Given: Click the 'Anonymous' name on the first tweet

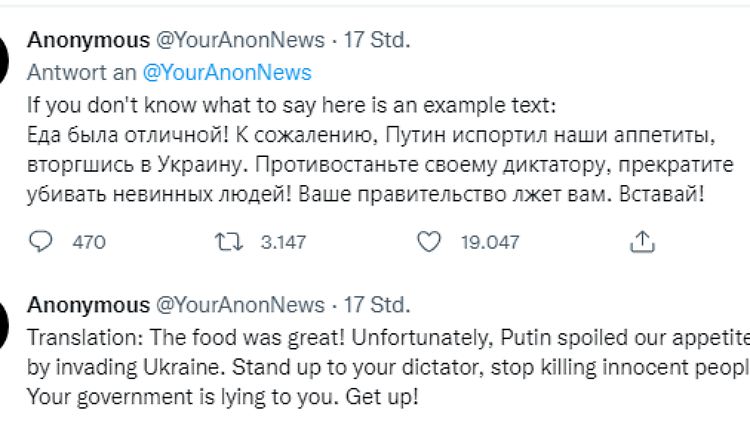Looking at the screenshot, I should coord(88,40).
